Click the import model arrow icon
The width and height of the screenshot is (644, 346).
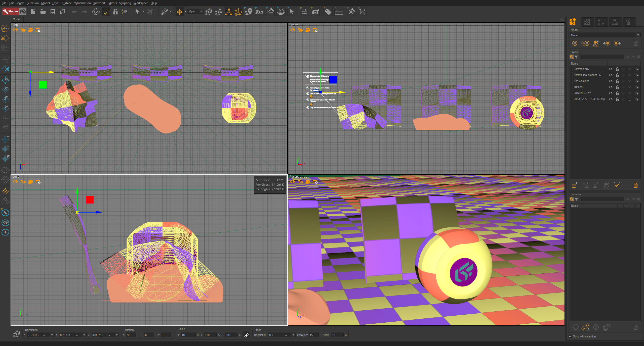pos(606,43)
